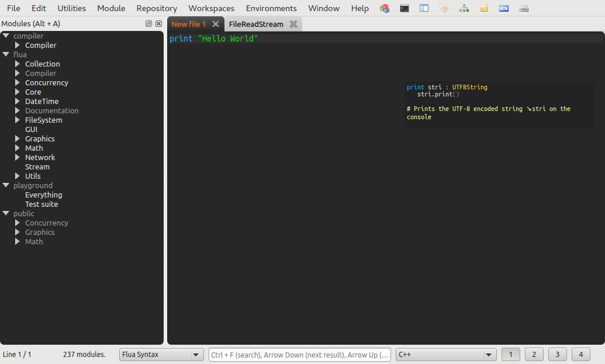Click the gray drive storage icon
The width and height of the screenshot is (605, 364).
click(x=524, y=8)
